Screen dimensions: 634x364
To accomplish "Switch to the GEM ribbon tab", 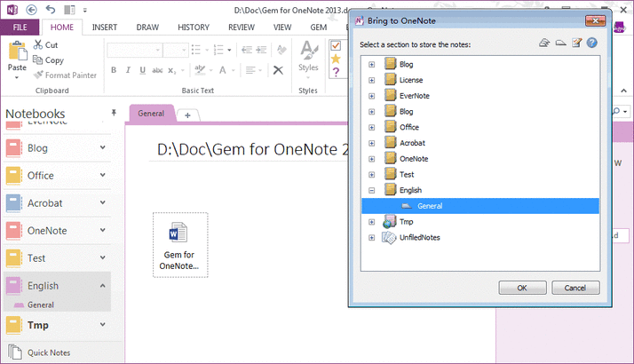I will [319, 28].
